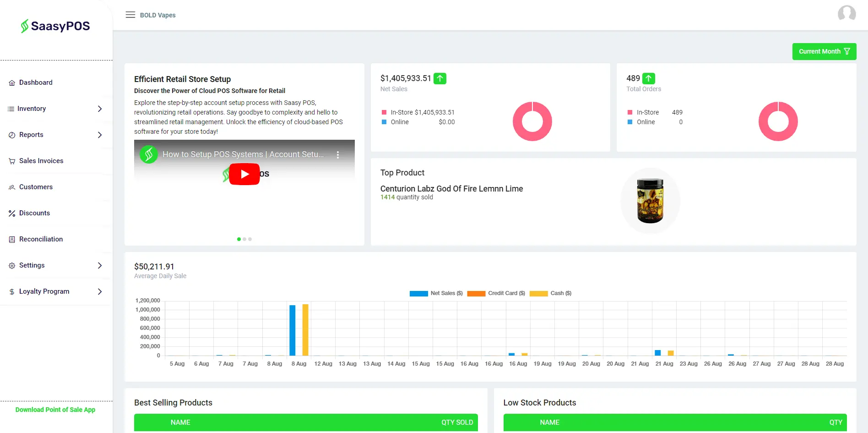Click the Online $0.00 legend entry
The width and height of the screenshot is (868, 433).
pos(418,122)
